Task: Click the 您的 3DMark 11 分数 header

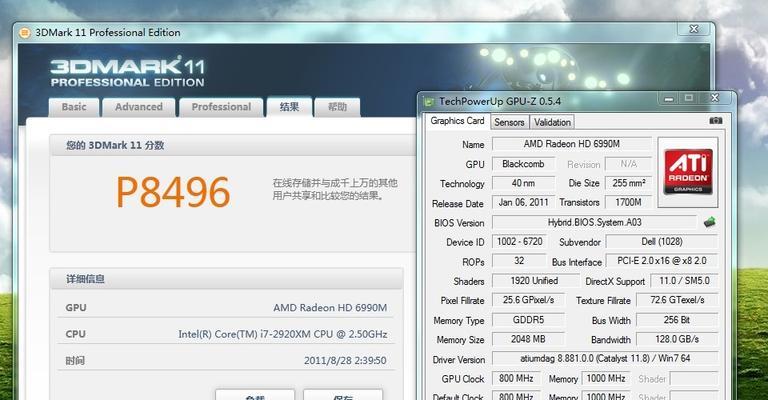Action: tap(115, 145)
